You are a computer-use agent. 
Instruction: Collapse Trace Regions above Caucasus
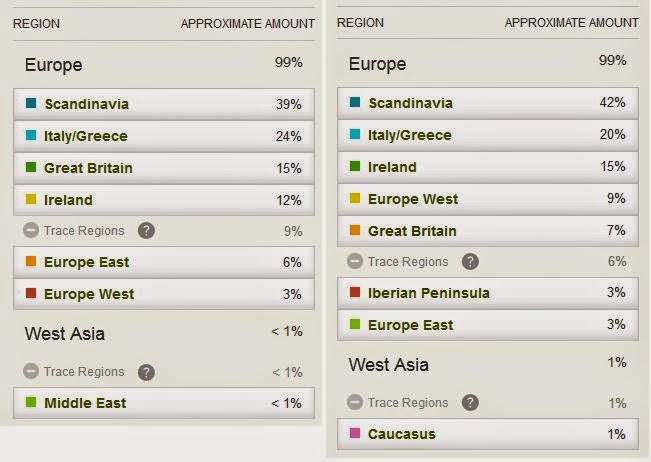[x=355, y=403]
